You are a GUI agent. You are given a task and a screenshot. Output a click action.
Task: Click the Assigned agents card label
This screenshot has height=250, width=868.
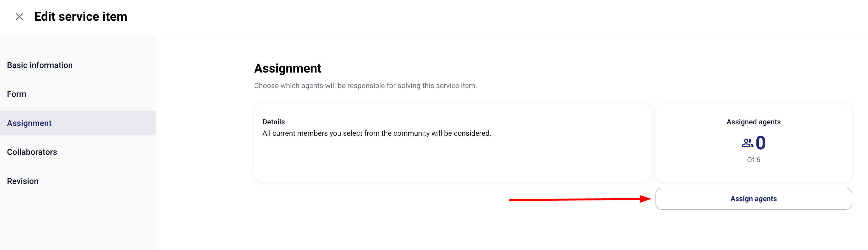[753, 122]
